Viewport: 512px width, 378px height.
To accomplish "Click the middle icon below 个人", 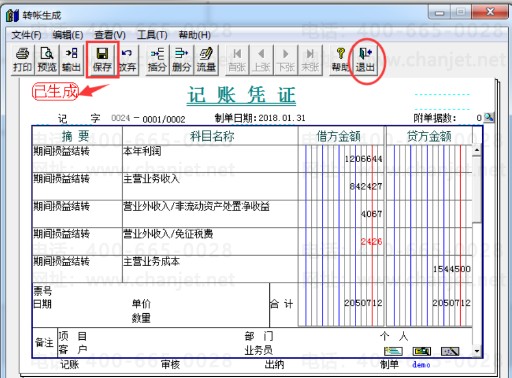I will (422, 351).
